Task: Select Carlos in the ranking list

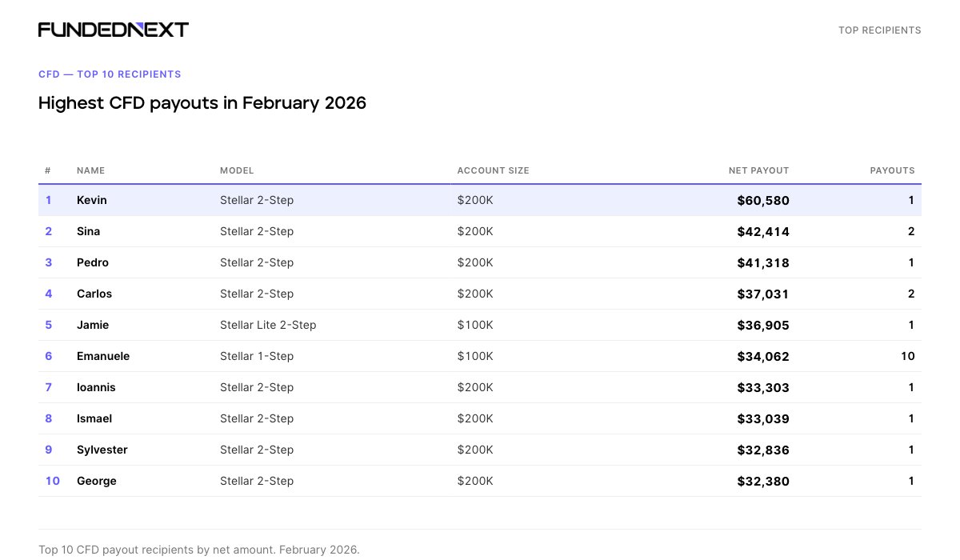Action: (x=94, y=294)
